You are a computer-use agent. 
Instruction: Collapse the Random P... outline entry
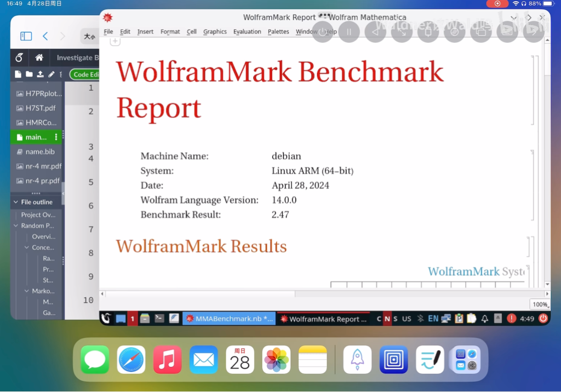pos(16,226)
